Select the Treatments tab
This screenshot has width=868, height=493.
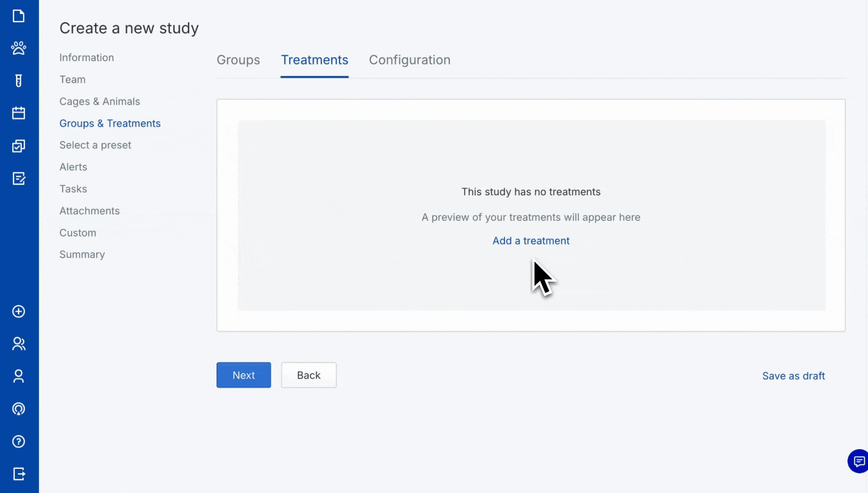[x=314, y=60]
